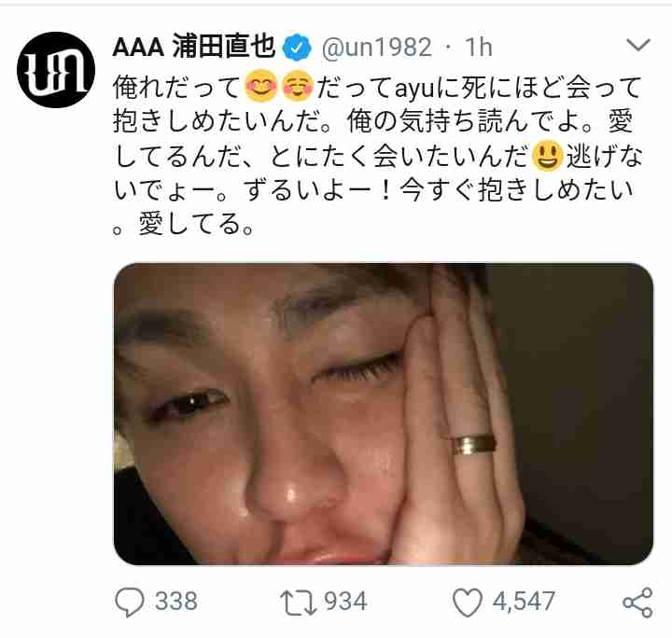Open the share icon

637,602
